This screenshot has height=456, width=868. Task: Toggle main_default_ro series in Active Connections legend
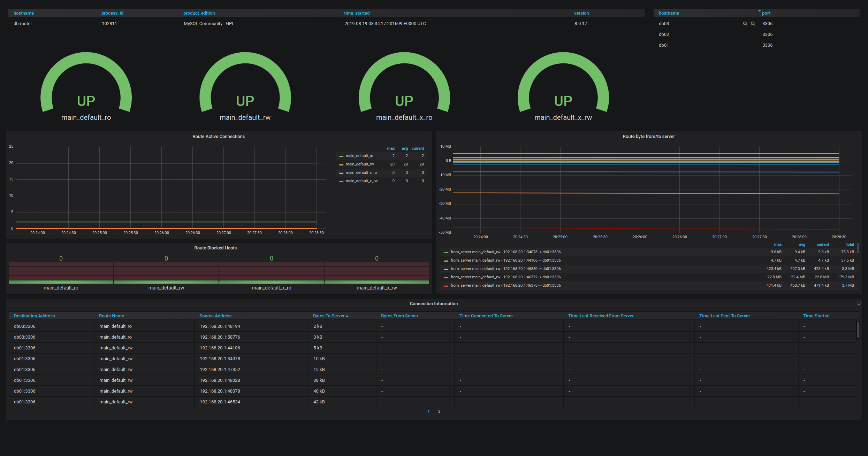(x=359, y=156)
